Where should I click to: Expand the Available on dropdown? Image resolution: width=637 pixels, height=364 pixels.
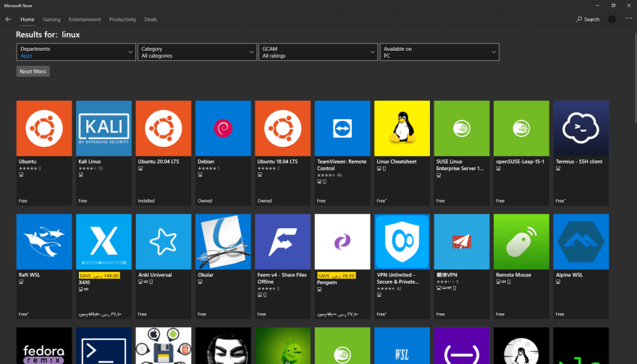[x=439, y=52]
